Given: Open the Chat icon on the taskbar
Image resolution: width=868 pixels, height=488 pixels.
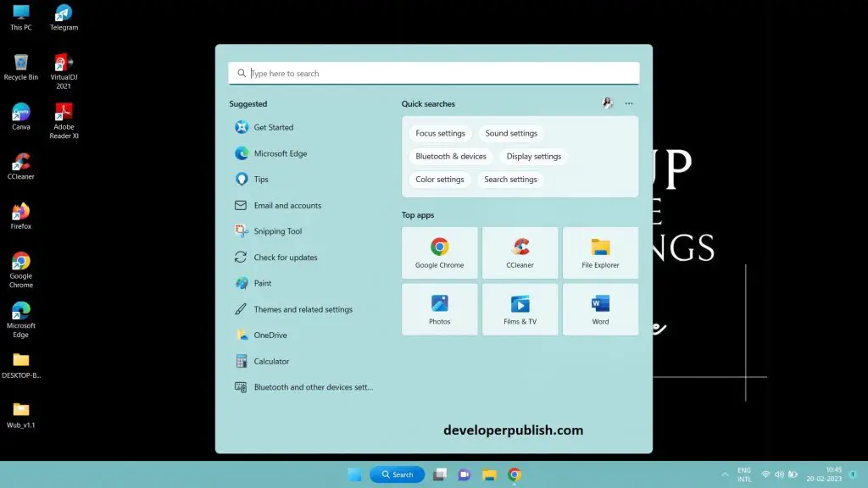Looking at the screenshot, I should (x=465, y=474).
